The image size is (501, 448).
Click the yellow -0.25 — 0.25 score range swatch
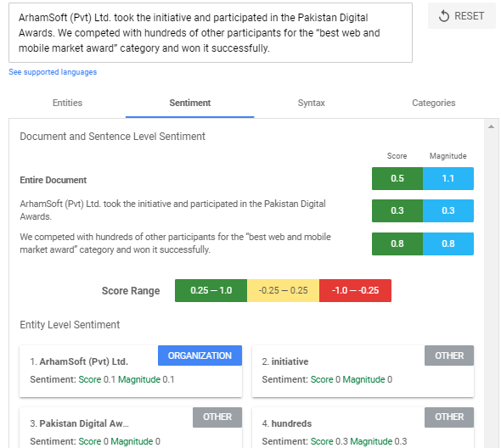click(283, 290)
